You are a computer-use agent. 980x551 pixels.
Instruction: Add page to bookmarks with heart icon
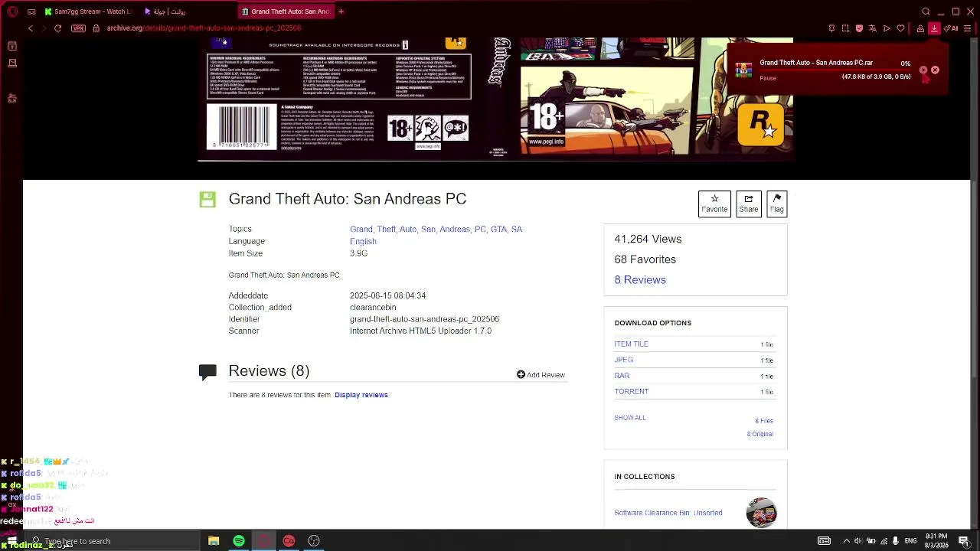tap(900, 28)
